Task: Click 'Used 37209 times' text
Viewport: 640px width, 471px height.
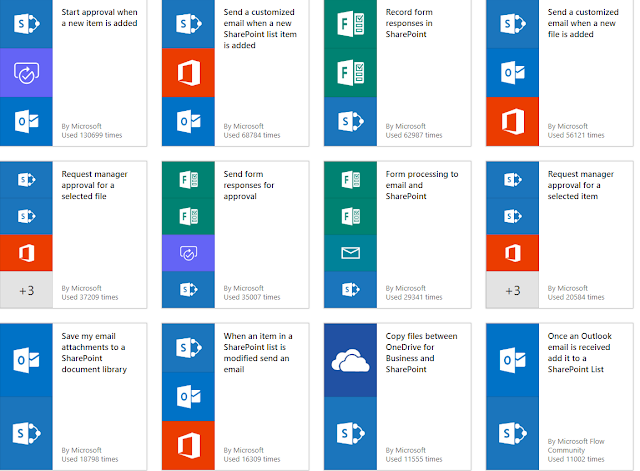Action: (x=89, y=297)
